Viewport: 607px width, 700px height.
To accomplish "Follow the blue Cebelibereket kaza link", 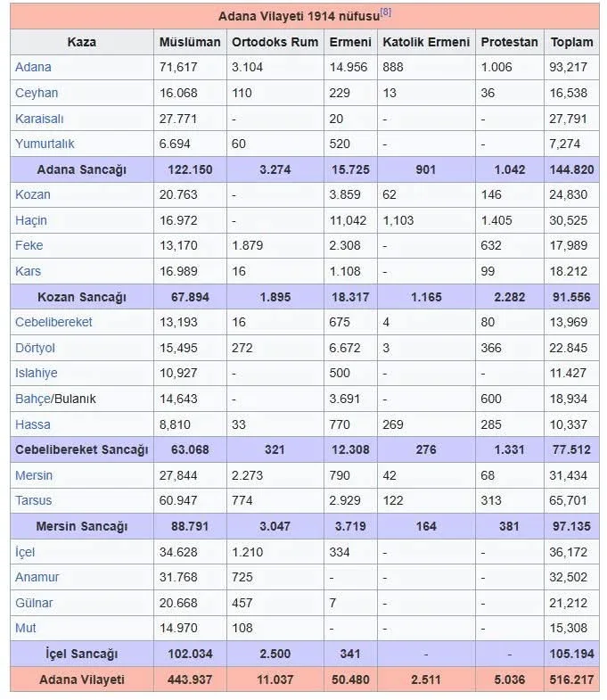I will point(53,322).
